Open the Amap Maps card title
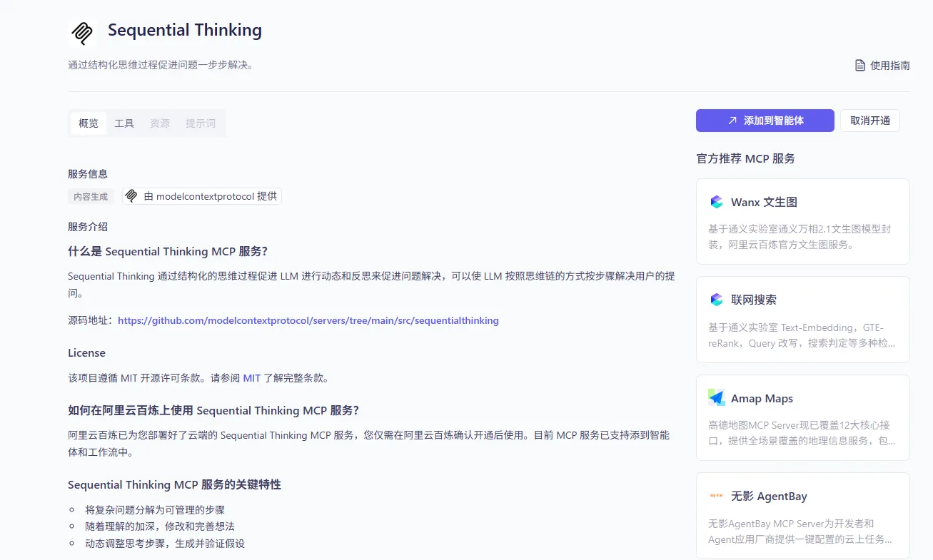 (x=762, y=398)
